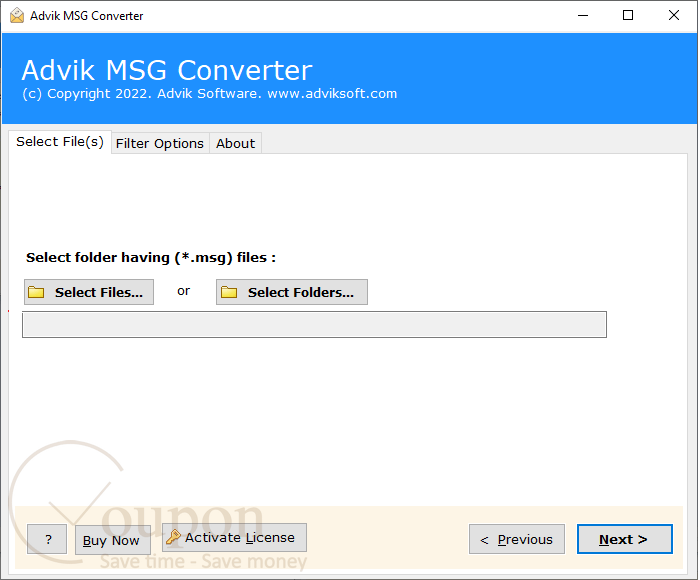Open the Select File(s) tab
Image resolution: width=700 pixels, height=580 pixels.
[x=60, y=142]
